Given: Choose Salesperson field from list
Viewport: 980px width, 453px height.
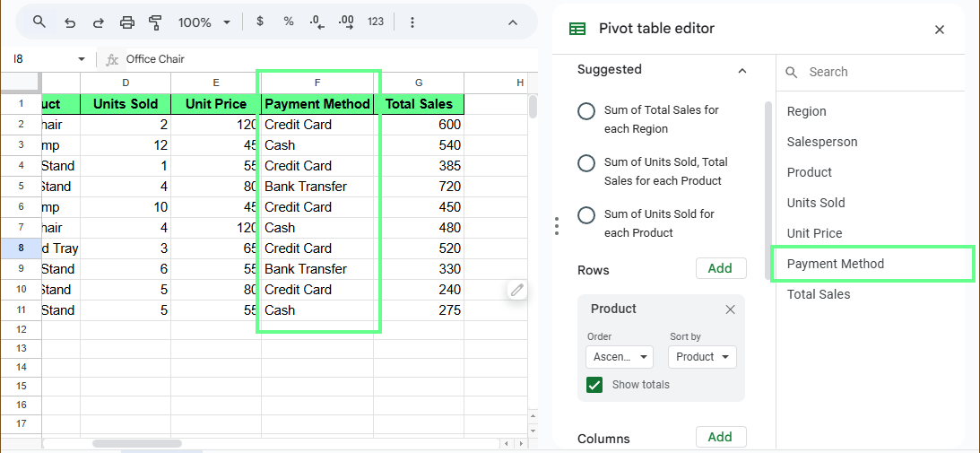Looking at the screenshot, I should (x=822, y=142).
